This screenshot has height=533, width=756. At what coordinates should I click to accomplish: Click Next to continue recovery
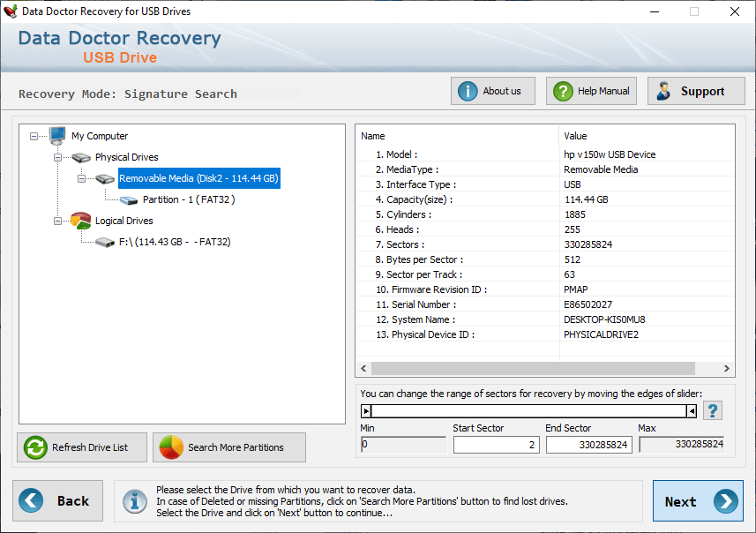[698, 501]
